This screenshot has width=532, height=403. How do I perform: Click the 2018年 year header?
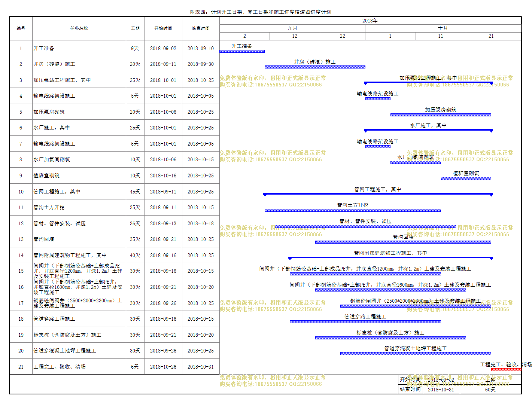pos(370,21)
